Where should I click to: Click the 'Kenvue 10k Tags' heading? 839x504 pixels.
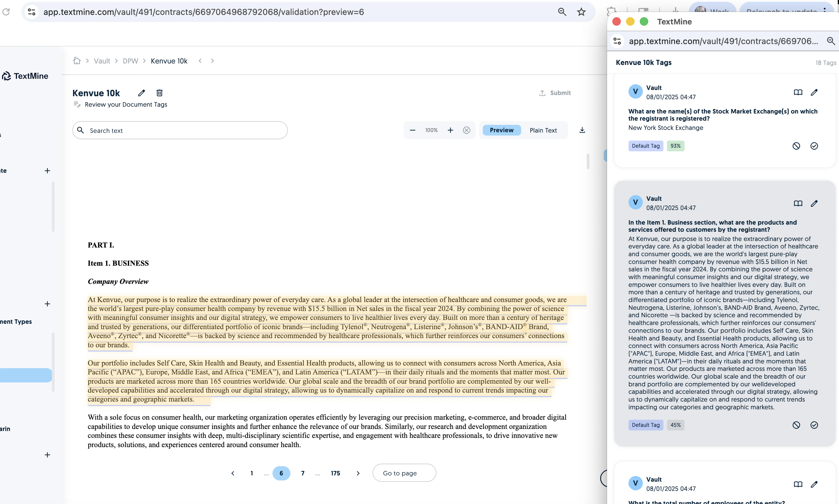pos(643,63)
